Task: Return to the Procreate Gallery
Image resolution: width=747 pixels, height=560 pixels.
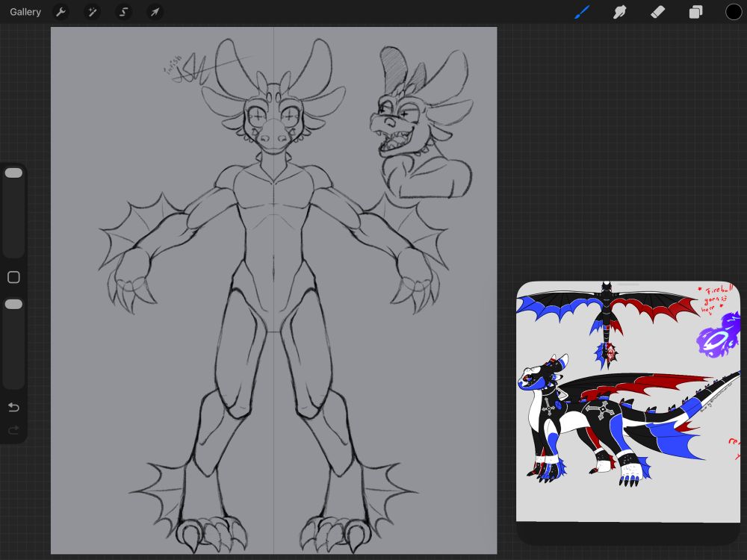Action: [25, 11]
